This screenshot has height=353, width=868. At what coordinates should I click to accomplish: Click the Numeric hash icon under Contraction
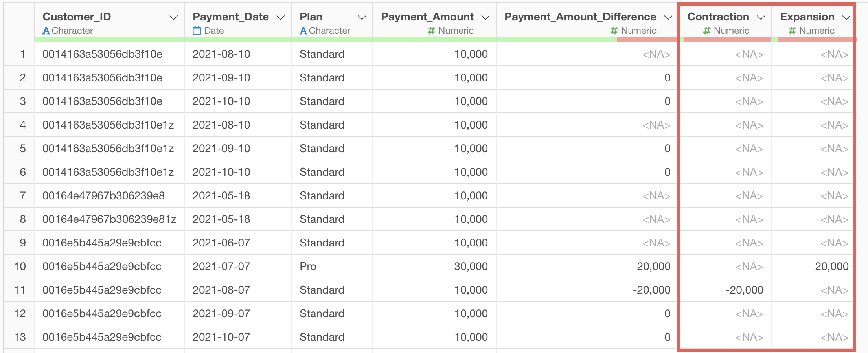(707, 31)
